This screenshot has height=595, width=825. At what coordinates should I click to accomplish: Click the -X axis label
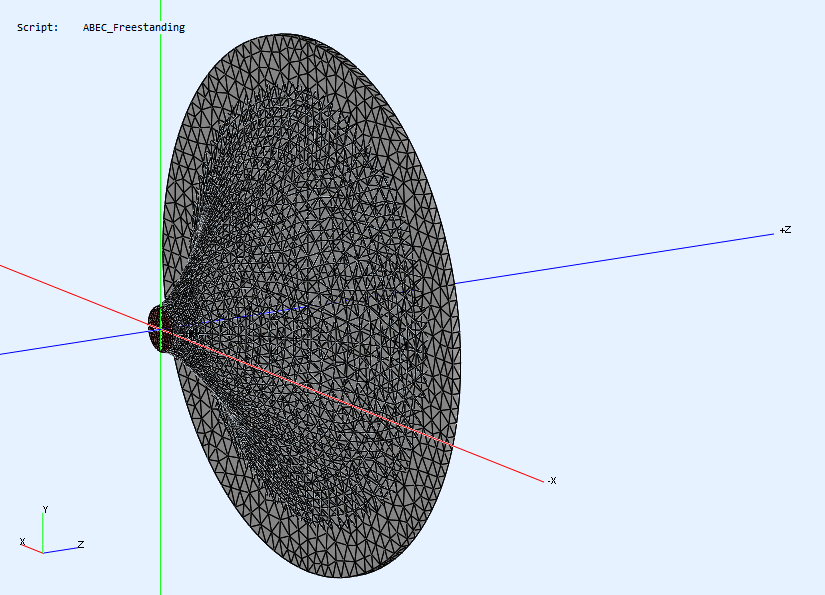[x=551, y=480]
